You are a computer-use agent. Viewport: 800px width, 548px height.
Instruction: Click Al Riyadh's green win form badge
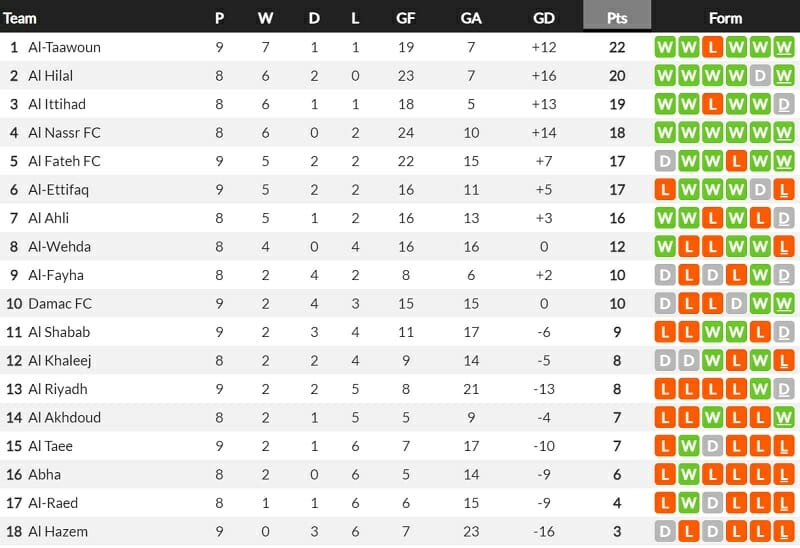(761, 389)
